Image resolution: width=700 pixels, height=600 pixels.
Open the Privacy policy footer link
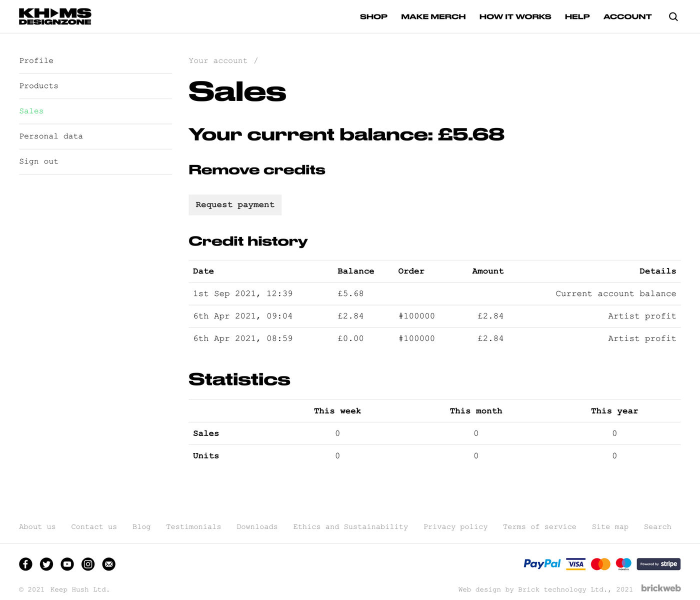pos(455,527)
